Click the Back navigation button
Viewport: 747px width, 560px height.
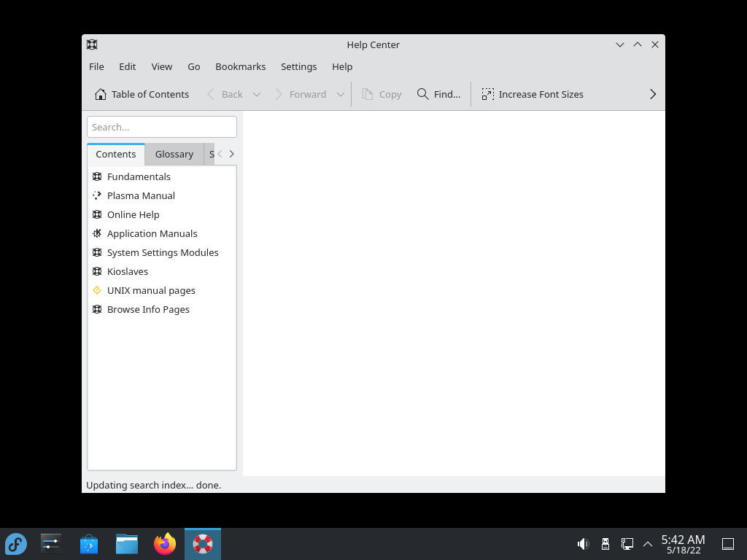point(225,94)
